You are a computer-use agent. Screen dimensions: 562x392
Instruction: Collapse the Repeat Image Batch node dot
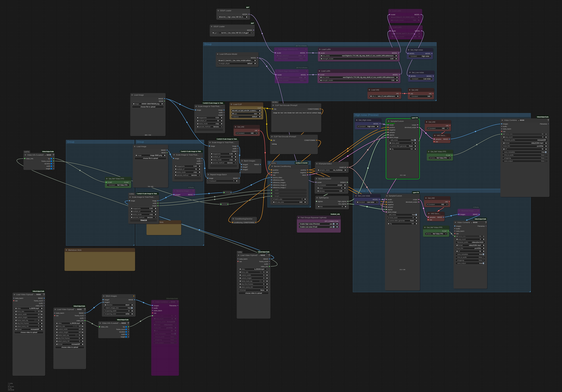tap(208, 175)
